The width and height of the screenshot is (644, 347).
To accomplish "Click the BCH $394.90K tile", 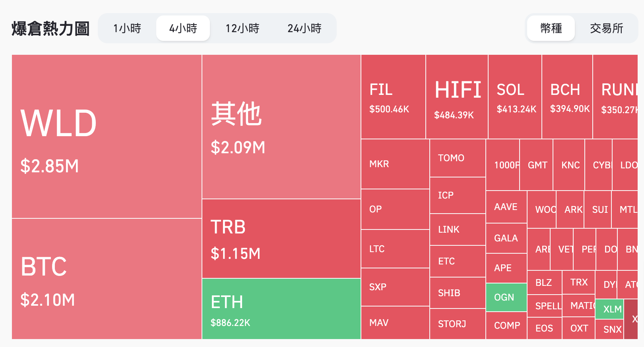I will pos(567,97).
